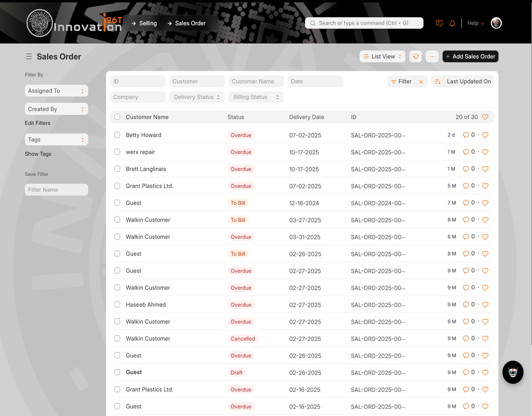Click the notifications bell icon

(x=452, y=23)
